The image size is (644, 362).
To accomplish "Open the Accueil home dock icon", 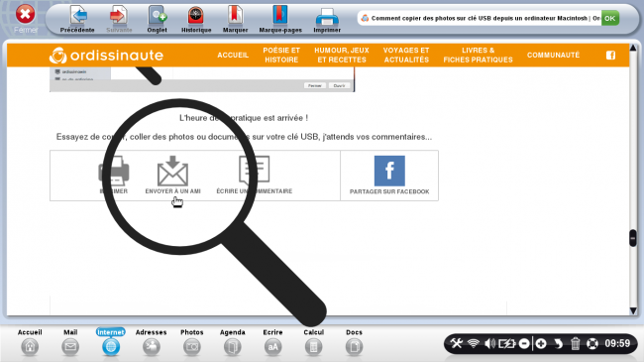I will coord(30,347).
